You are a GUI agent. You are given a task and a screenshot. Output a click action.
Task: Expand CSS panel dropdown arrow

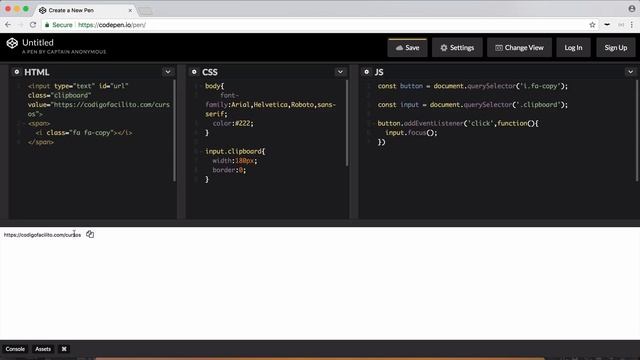[x=340, y=72]
